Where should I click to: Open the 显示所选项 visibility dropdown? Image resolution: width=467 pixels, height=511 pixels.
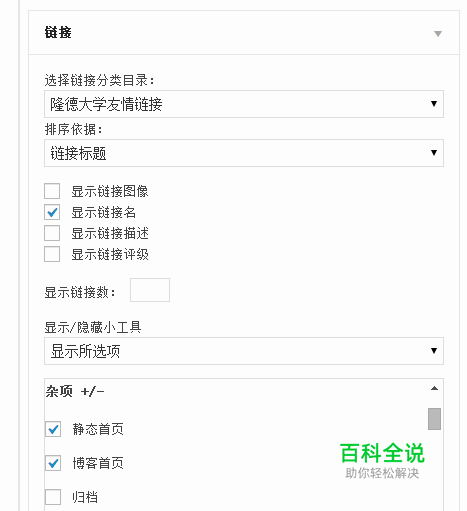pos(244,351)
